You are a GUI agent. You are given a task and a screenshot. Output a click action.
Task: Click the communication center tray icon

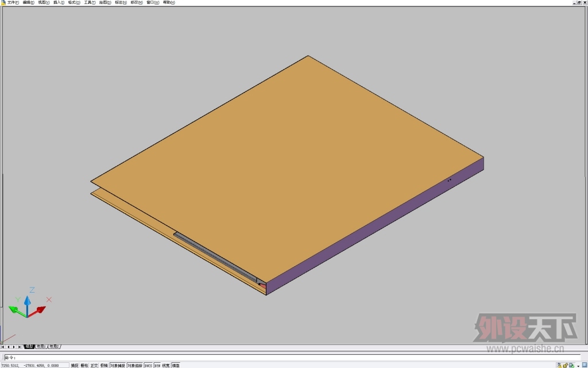(559, 365)
